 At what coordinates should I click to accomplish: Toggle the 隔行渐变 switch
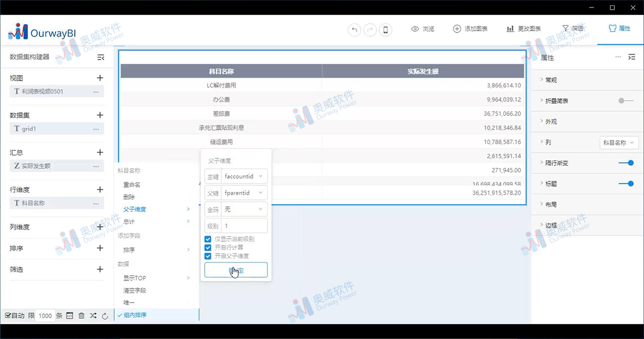pyautogui.click(x=626, y=163)
